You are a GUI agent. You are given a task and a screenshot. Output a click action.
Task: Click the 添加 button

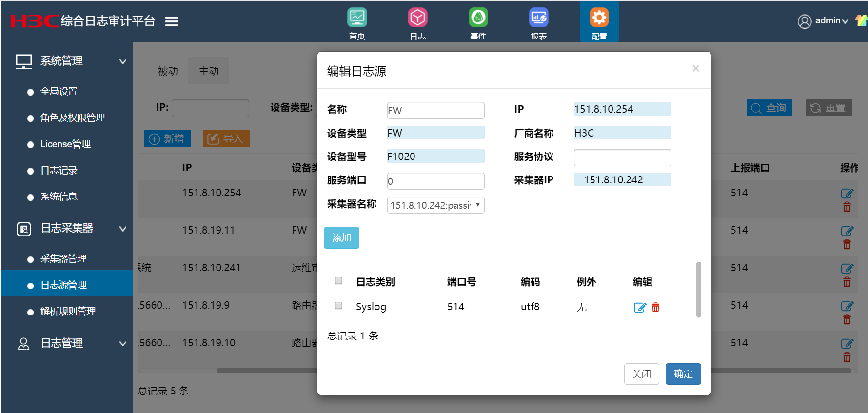pos(341,238)
